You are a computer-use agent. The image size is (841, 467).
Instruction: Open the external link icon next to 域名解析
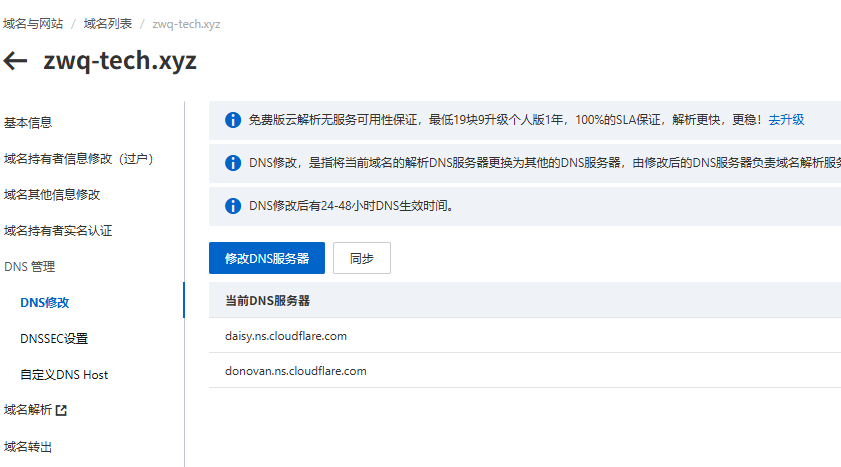(61, 411)
